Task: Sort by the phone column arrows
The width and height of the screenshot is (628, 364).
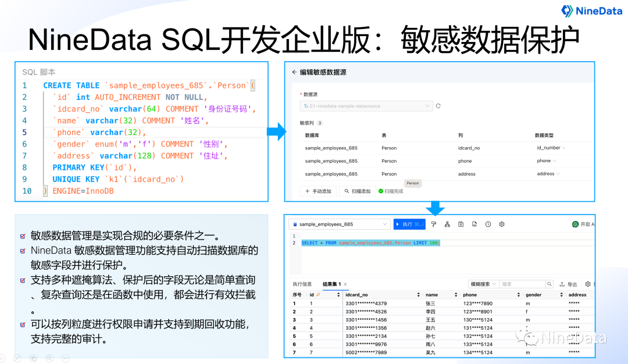Action: [518, 295]
